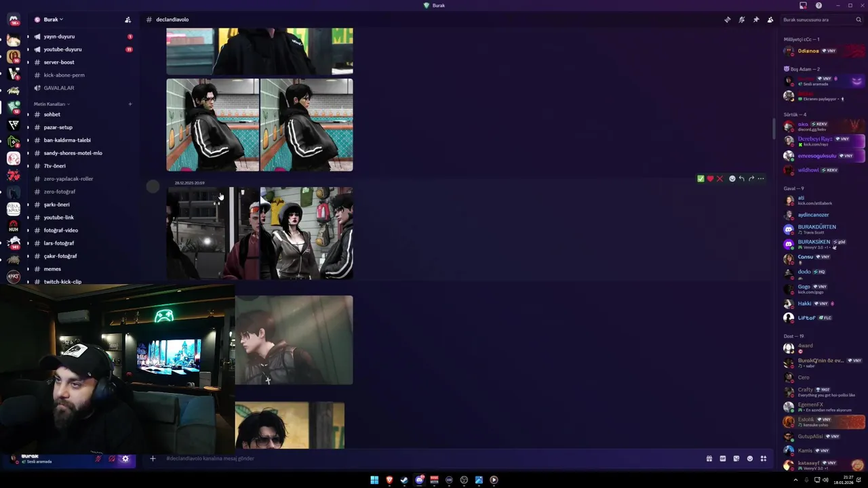This screenshot has height=488, width=868.
Task: Click the reply arrow on message
Action: coord(741,179)
